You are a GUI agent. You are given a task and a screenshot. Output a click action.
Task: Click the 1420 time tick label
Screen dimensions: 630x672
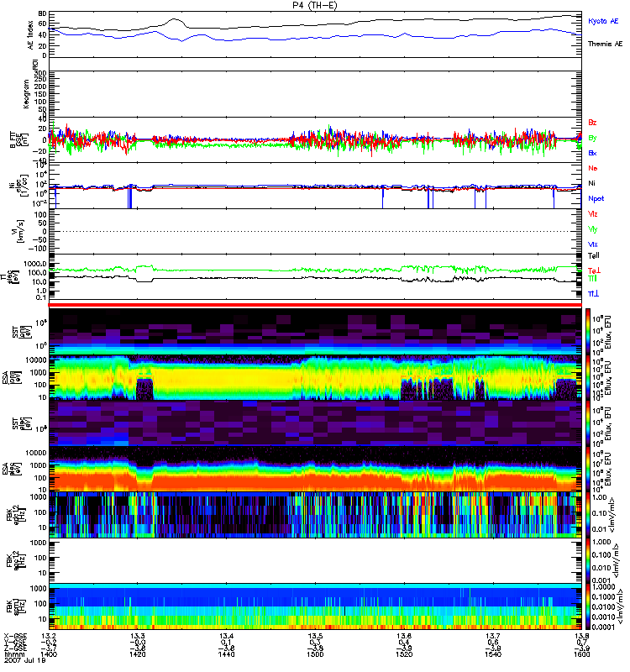(138, 654)
